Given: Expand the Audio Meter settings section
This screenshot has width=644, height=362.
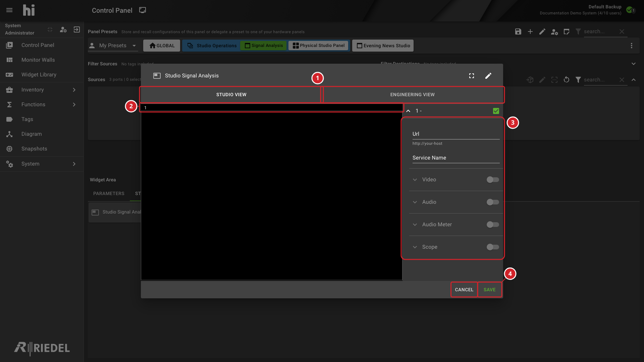Looking at the screenshot, I should 415,225.
